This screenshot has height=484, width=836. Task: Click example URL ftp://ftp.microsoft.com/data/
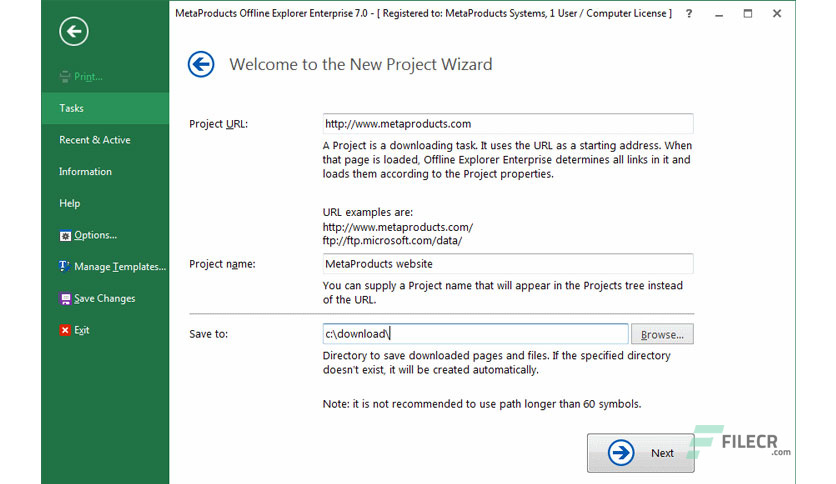coord(392,240)
